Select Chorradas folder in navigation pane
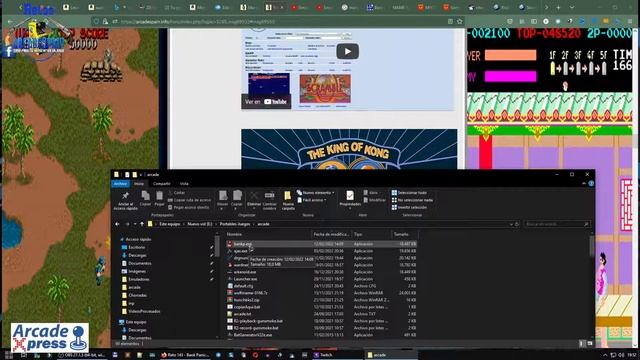The height and width of the screenshot is (360, 640). (x=138, y=296)
